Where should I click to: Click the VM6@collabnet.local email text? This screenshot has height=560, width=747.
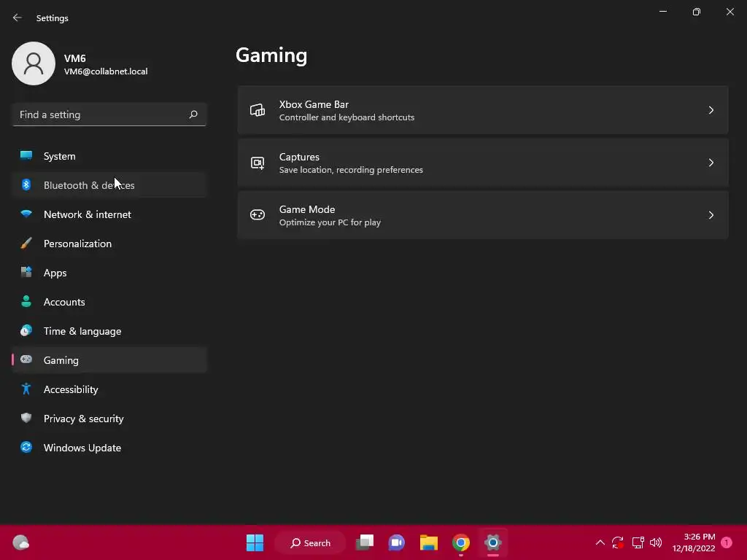click(106, 71)
